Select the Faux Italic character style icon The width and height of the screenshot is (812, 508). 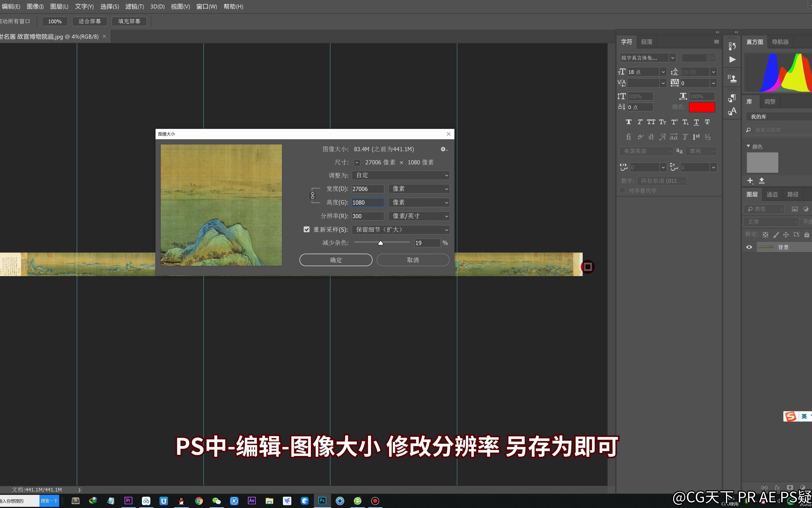pos(640,122)
